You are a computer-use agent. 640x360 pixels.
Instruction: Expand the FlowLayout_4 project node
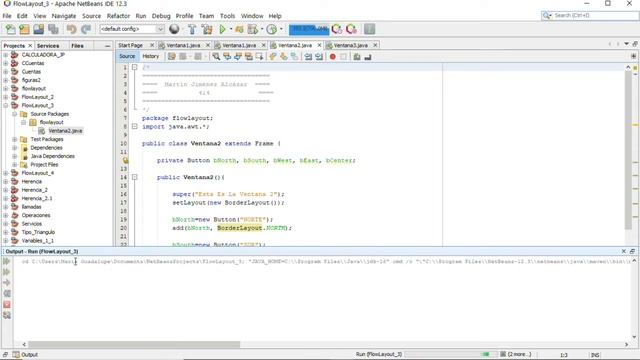[x=6, y=173]
